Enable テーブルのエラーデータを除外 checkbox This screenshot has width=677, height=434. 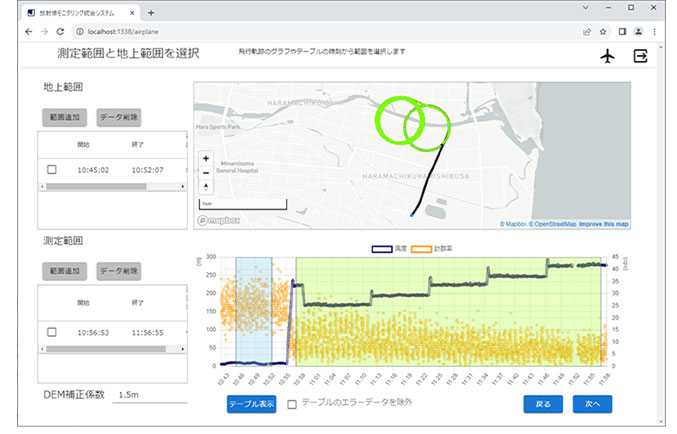point(292,404)
